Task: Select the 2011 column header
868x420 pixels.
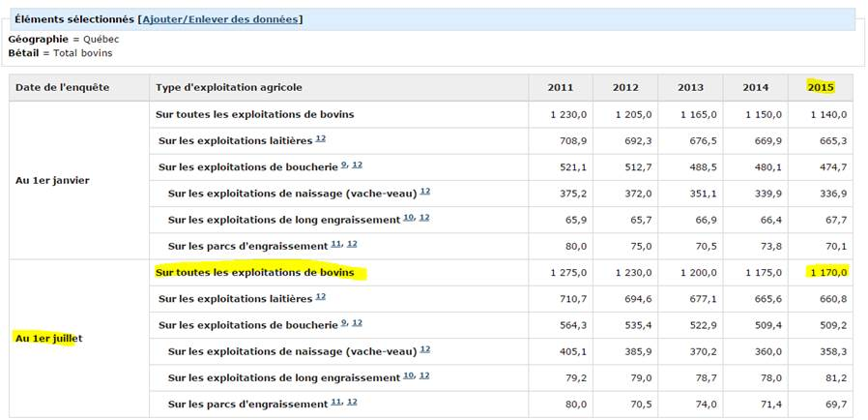Action: tap(560, 87)
